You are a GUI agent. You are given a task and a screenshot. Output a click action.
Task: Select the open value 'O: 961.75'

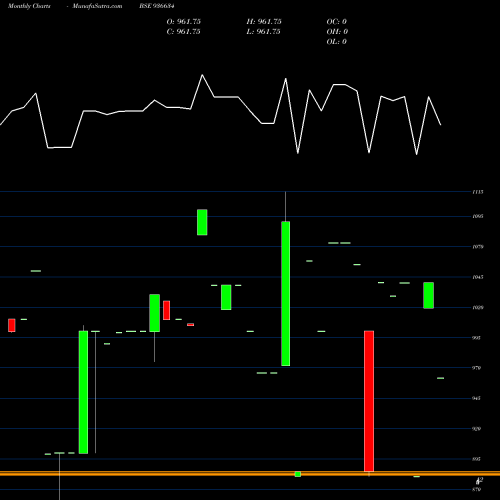pos(184,22)
